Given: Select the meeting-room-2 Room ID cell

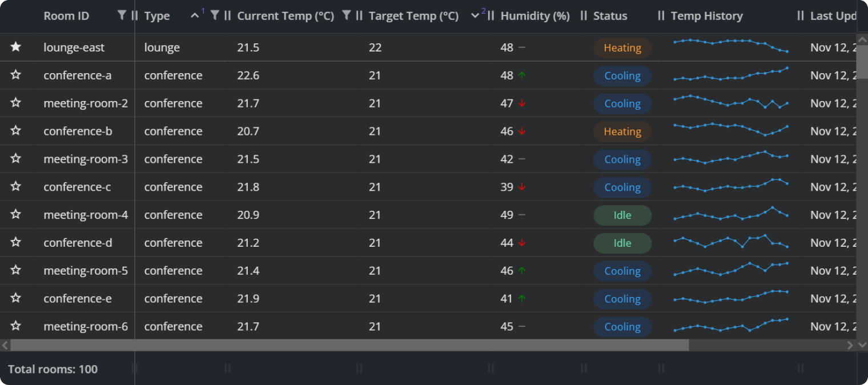Looking at the screenshot, I should 86,103.
